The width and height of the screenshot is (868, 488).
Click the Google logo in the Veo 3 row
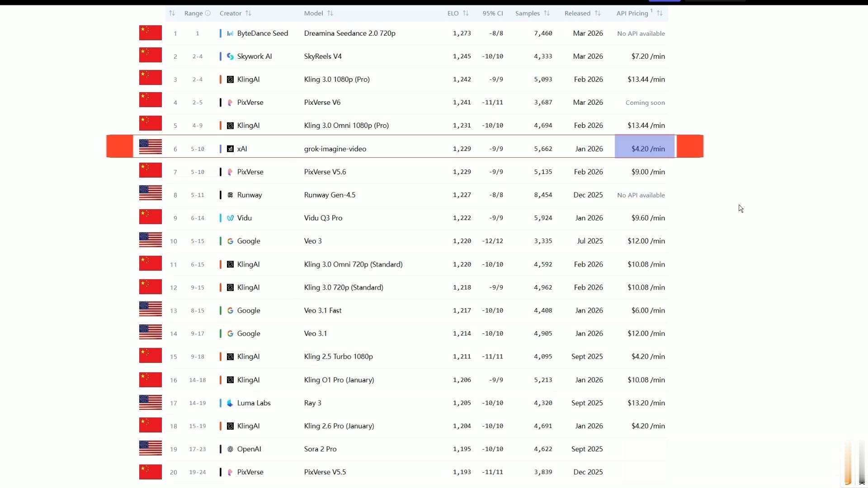tap(230, 241)
